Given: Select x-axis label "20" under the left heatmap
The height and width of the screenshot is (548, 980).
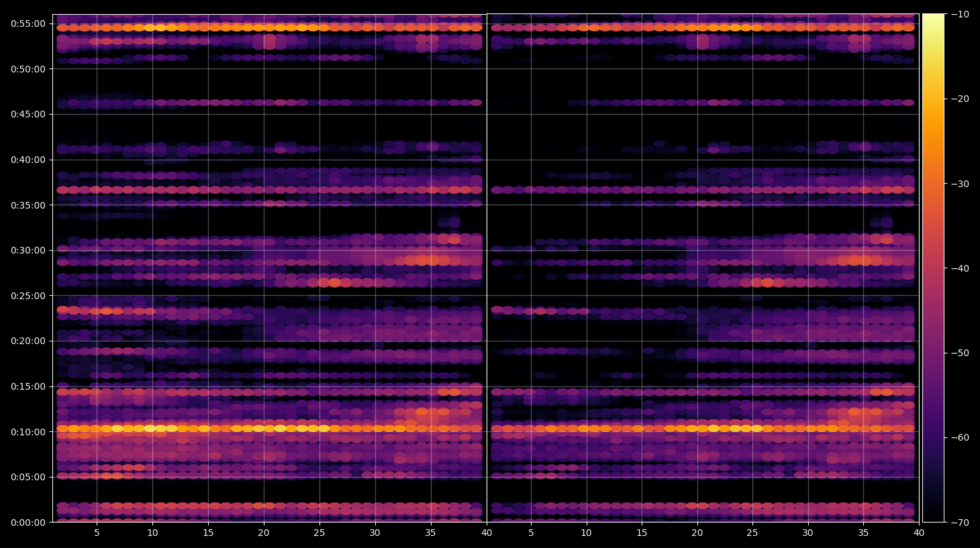Looking at the screenshot, I should [264, 533].
